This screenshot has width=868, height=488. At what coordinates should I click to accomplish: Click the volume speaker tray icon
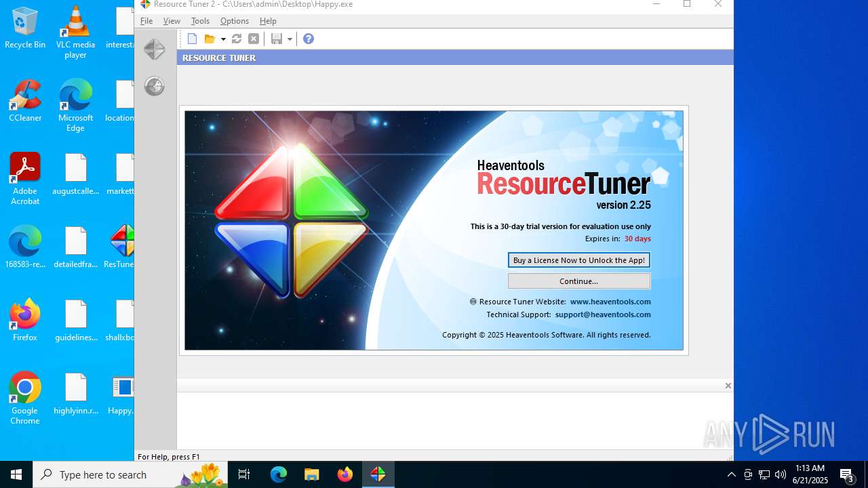[x=781, y=474]
